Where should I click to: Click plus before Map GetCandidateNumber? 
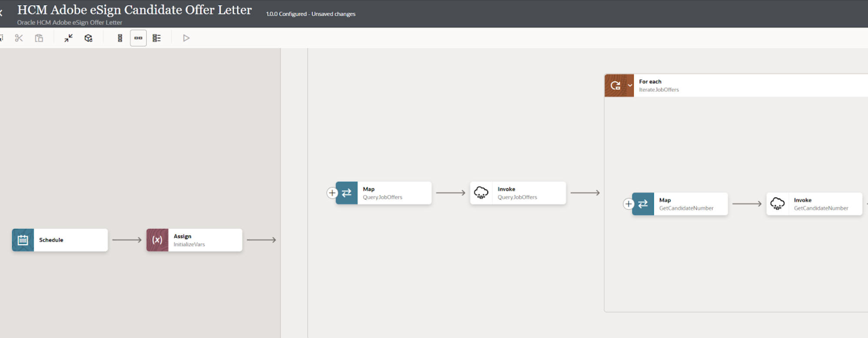(x=628, y=204)
